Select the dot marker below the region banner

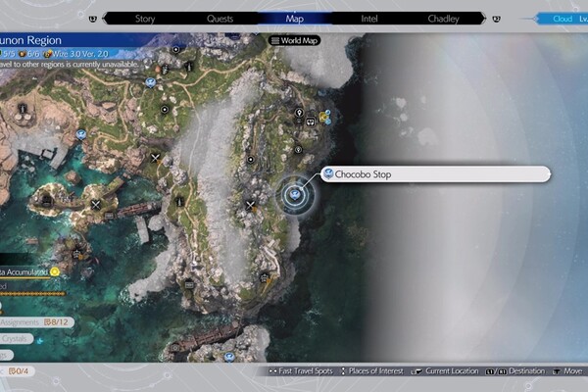[x=175, y=49]
